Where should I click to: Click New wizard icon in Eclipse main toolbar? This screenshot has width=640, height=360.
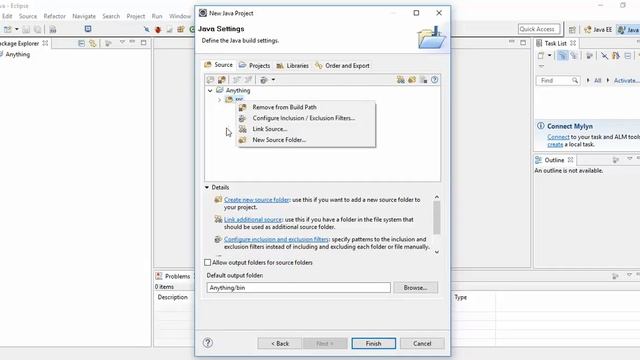click(x=8, y=29)
